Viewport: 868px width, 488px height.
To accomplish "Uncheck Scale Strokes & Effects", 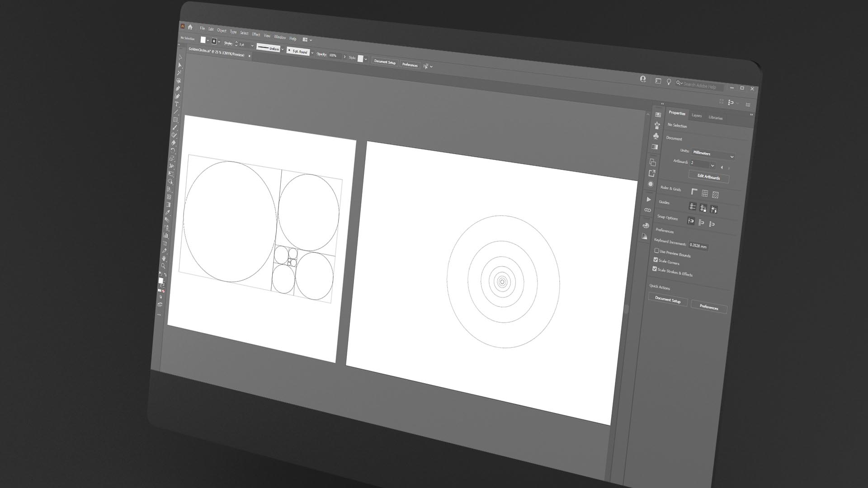I will click(x=655, y=269).
